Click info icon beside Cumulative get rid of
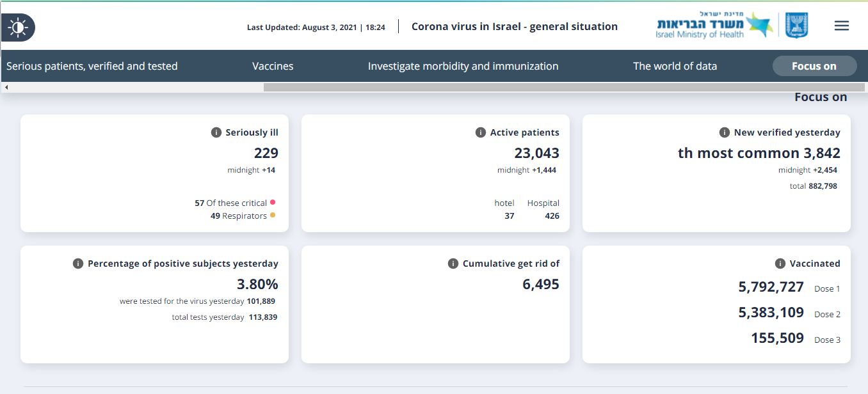 pos(453,264)
